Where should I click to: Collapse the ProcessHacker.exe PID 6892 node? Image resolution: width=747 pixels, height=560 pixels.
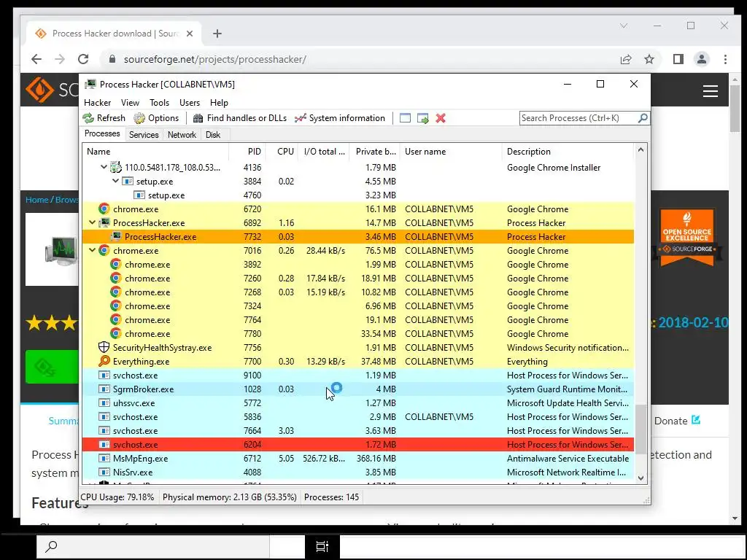92,222
